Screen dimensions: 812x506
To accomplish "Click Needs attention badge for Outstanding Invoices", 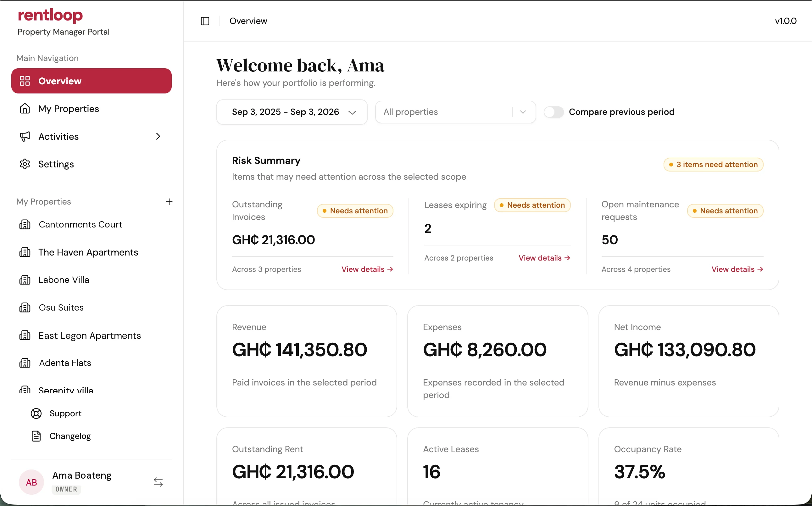I will [x=355, y=211].
